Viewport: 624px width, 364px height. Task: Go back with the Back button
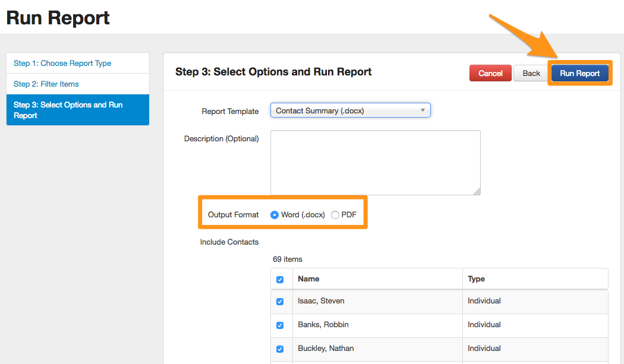(531, 73)
